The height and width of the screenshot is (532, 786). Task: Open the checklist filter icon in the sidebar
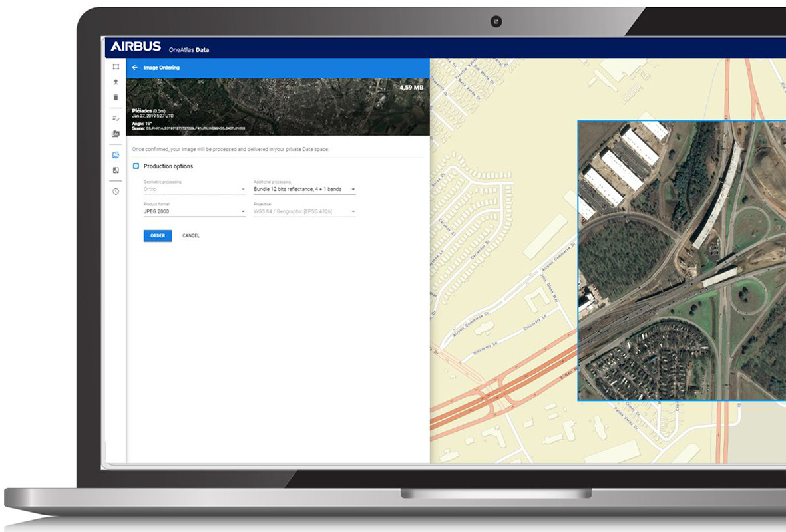point(116,118)
